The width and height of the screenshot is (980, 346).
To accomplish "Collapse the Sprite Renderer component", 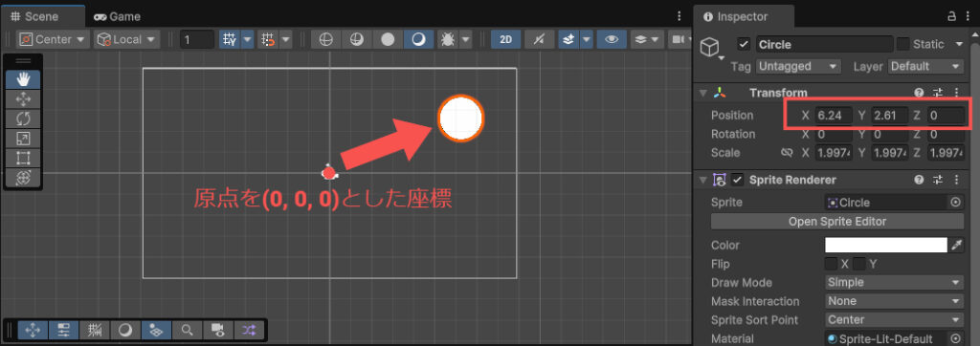I will [703, 181].
